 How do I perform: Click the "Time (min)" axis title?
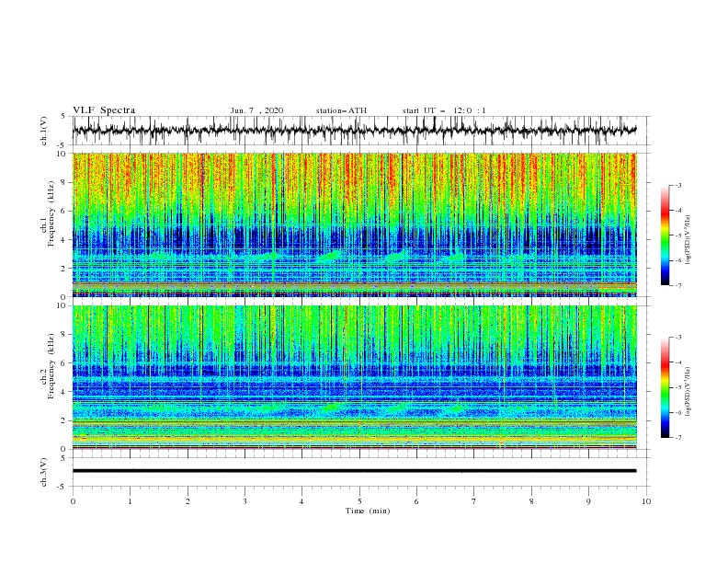pyautogui.click(x=368, y=511)
